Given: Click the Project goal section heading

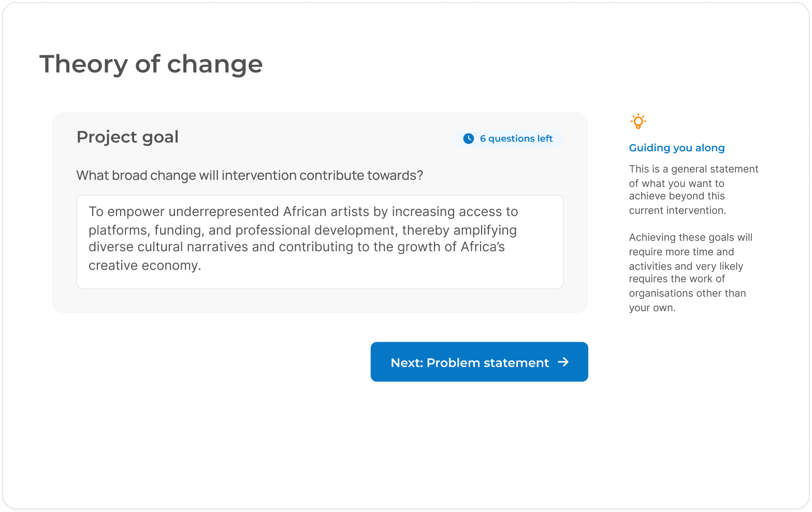Looking at the screenshot, I should [x=127, y=137].
